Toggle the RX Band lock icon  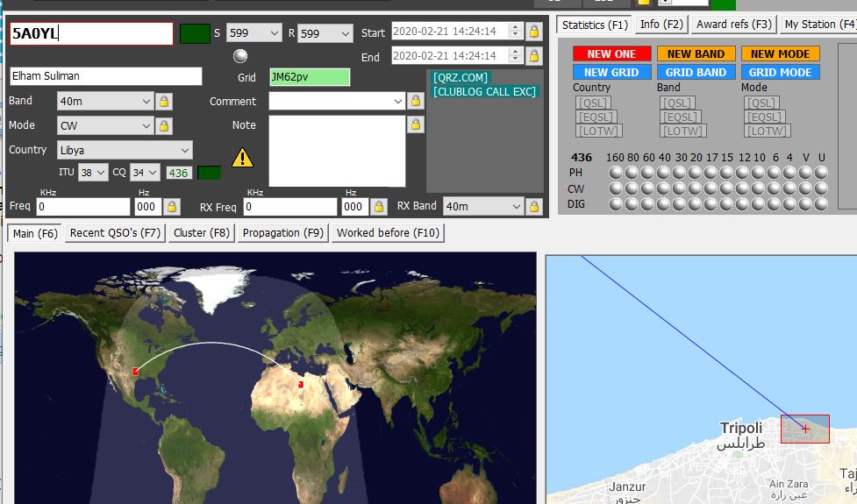[534, 206]
